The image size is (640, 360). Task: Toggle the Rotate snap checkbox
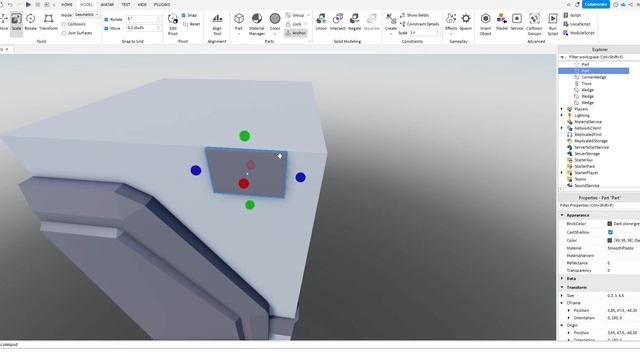(107, 19)
